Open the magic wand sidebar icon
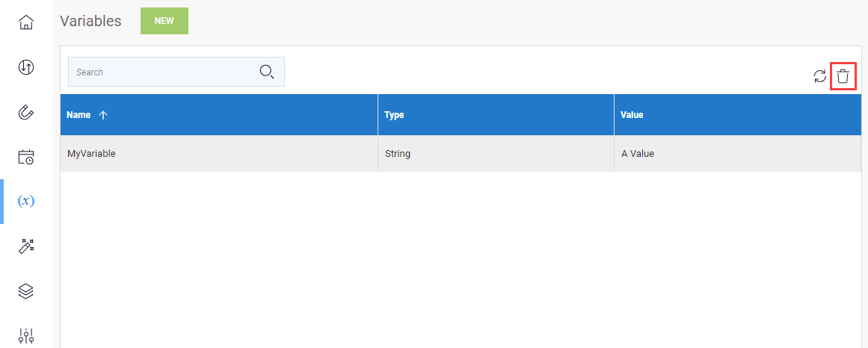868x348 pixels. (x=26, y=246)
